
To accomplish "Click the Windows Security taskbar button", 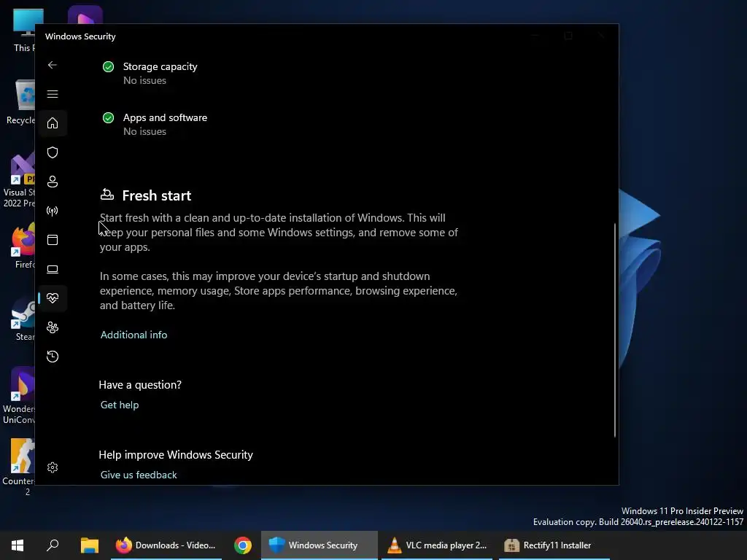I will [320, 545].
